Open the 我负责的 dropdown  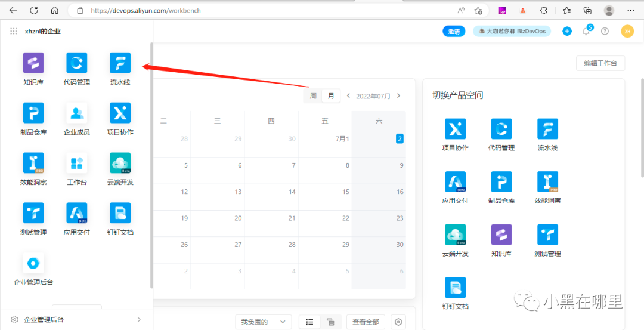(264, 322)
